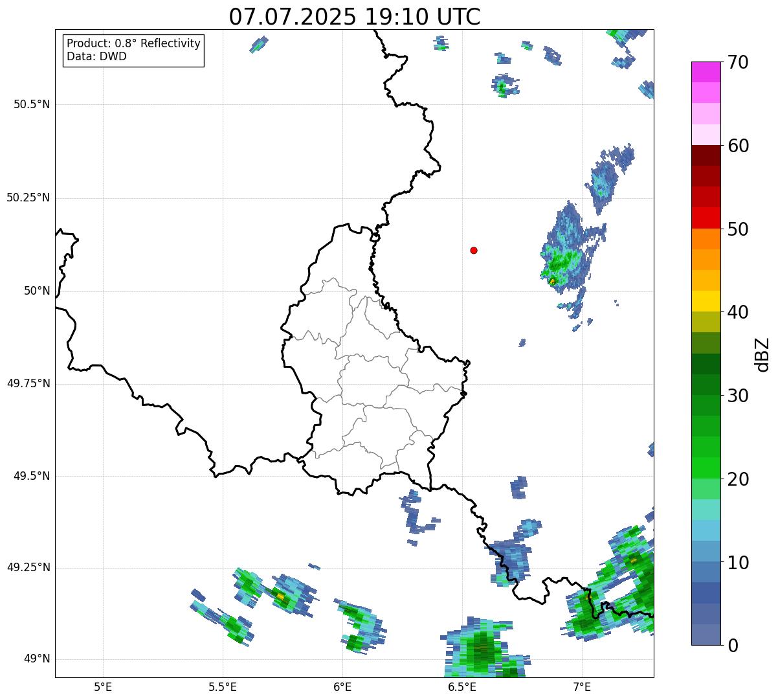
Task: Pick the bright green swatch at 20 dBZ
Action: (706, 468)
